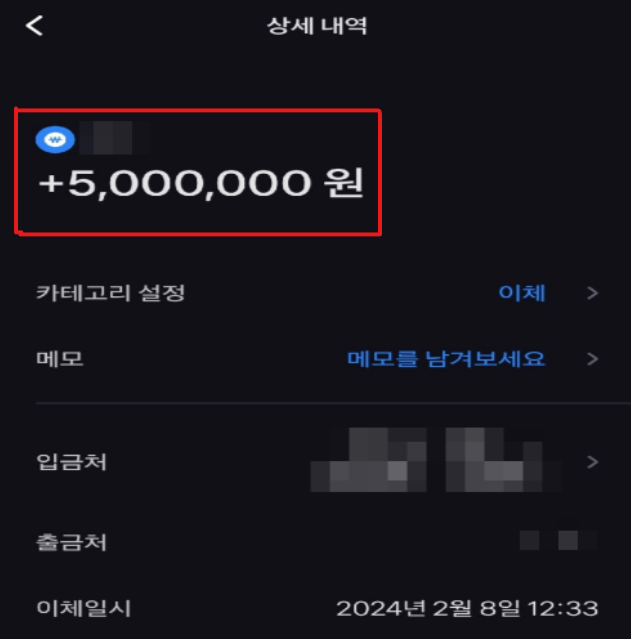Tap the 입금처 label
This screenshot has height=639, width=631.
coord(71,462)
